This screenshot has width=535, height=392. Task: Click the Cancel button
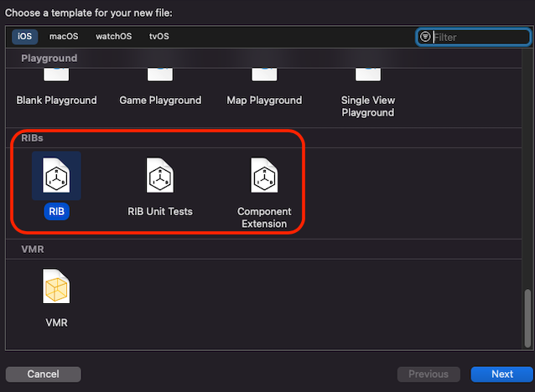[44, 374]
